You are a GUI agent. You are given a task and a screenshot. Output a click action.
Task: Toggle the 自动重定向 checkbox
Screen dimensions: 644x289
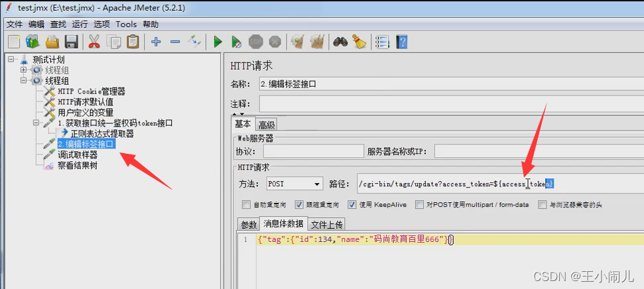[247, 204]
